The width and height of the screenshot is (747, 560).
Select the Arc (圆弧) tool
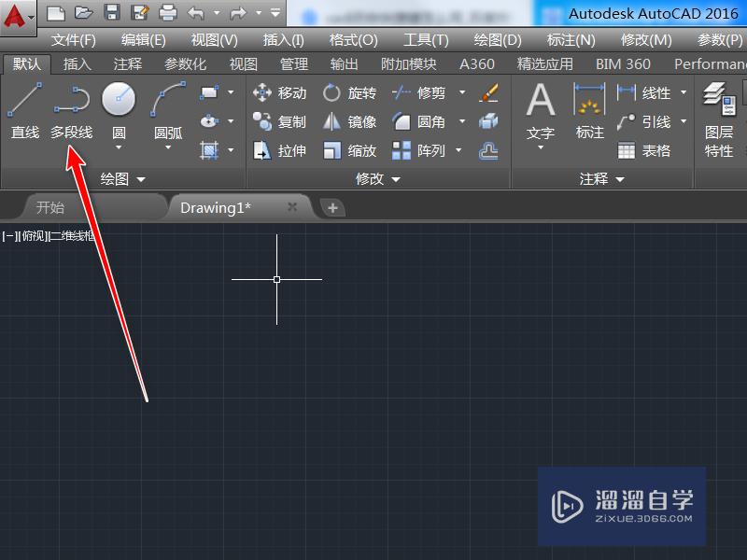pyautogui.click(x=168, y=110)
